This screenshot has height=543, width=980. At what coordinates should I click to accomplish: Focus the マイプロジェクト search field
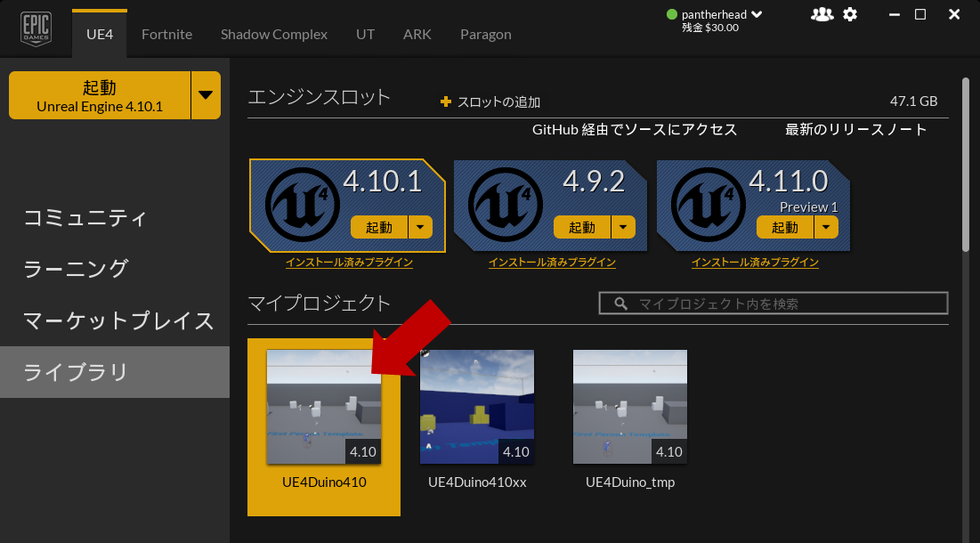click(x=773, y=303)
